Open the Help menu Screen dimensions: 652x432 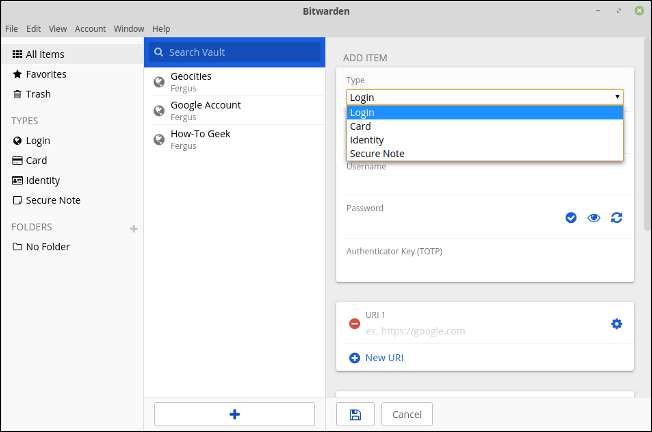click(x=161, y=29)
